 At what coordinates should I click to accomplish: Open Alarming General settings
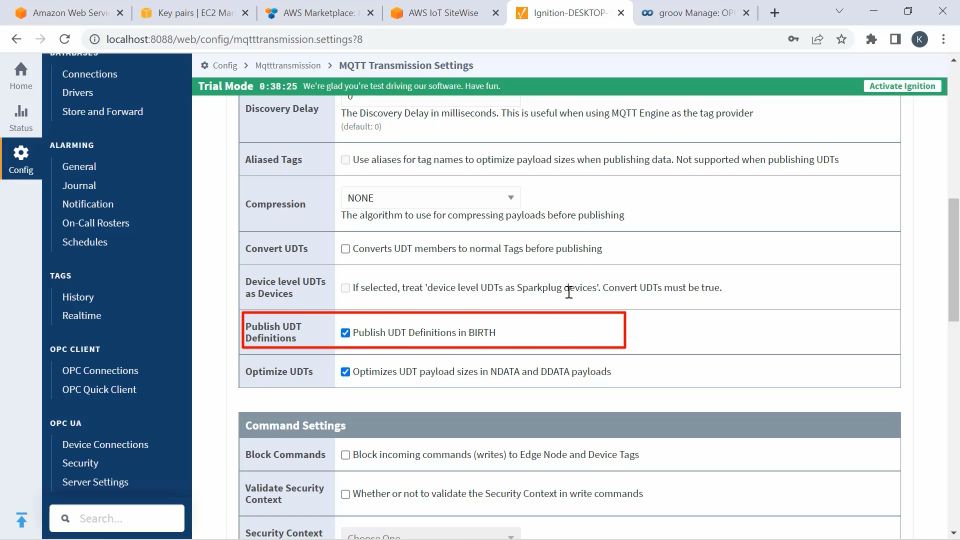pos(79,167)
